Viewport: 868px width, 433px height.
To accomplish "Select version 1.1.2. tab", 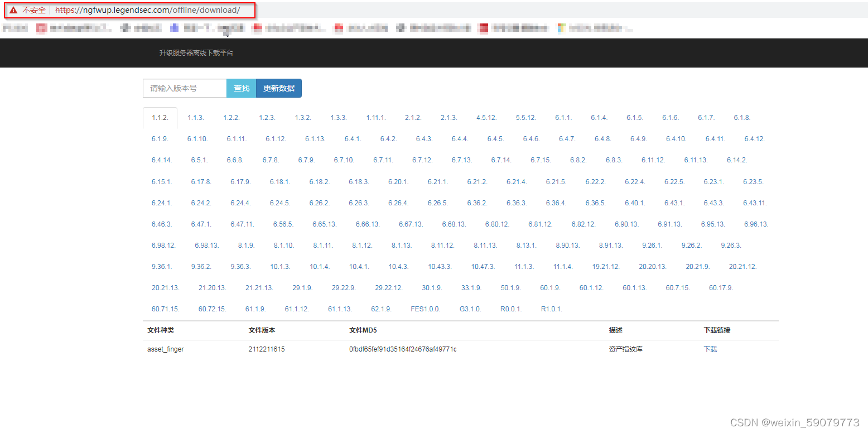I will 160,117.
